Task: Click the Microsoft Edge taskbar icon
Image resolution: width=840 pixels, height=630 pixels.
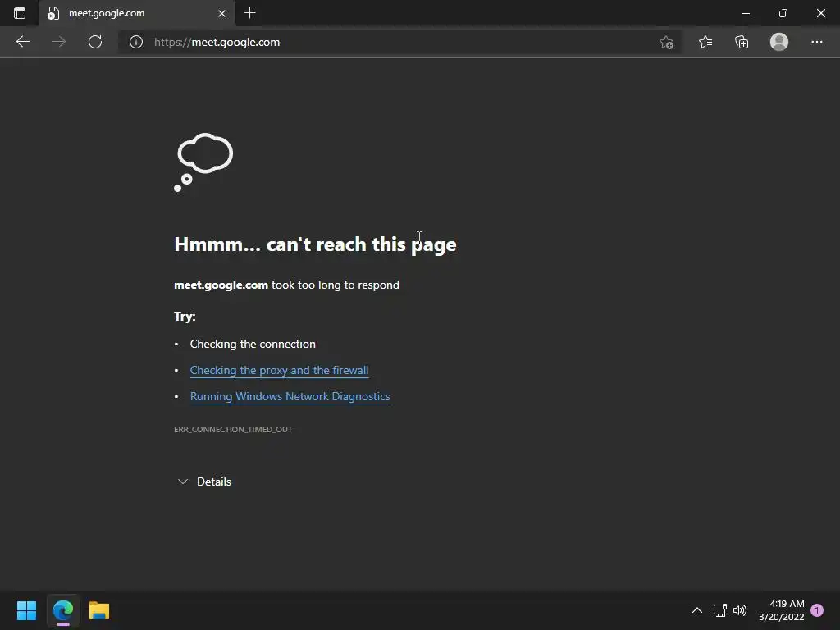Action: tap(62, 610)
